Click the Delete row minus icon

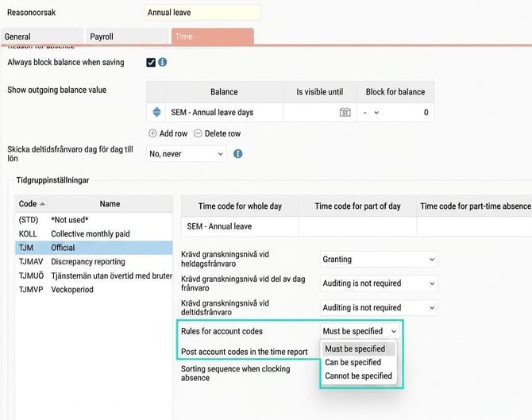pyautogui.click(x=198, y=133)
